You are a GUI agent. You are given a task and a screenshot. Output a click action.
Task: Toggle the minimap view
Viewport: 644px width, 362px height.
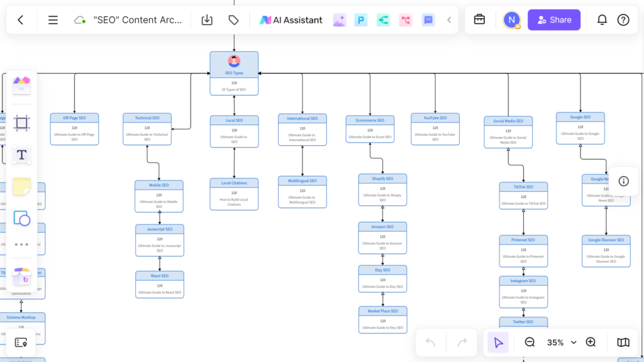(623, 343)
